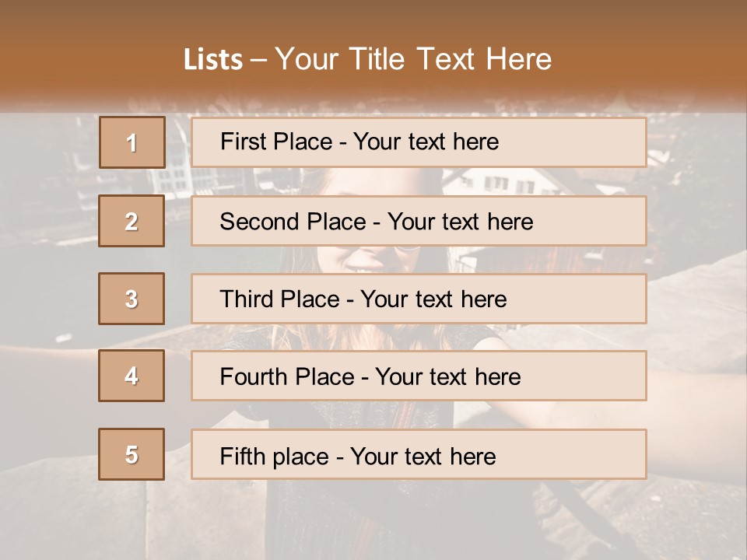The image size is (747, 560).
Task: Click the number 1 box
Action: pyautogui.click(x=132, y=142)
